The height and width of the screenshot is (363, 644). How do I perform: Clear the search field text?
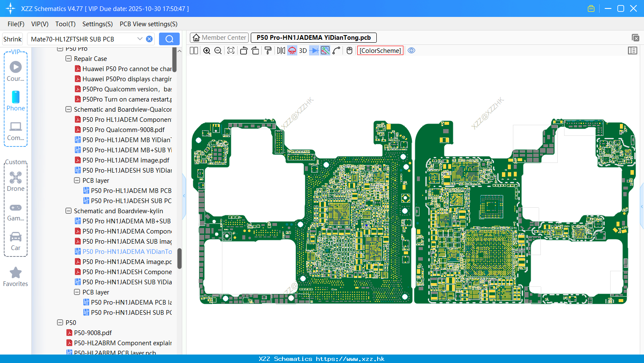tap(149, 39)
